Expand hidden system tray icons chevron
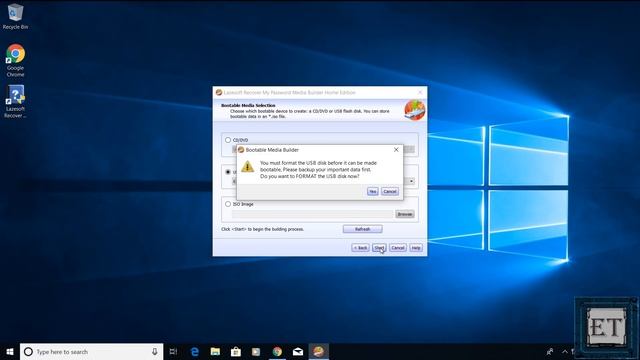The width and height of the screenshot is (640, 360). [x=565, y=351]
